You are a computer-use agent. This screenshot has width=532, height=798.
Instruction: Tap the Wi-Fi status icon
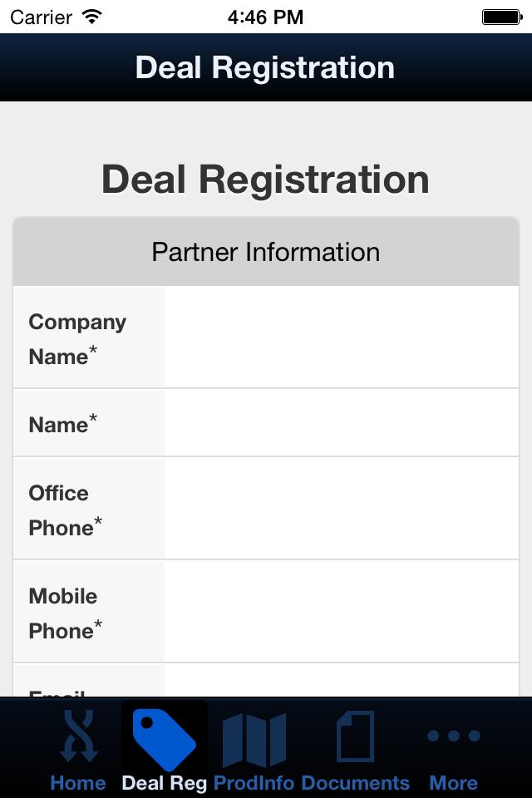pos(92,17)
